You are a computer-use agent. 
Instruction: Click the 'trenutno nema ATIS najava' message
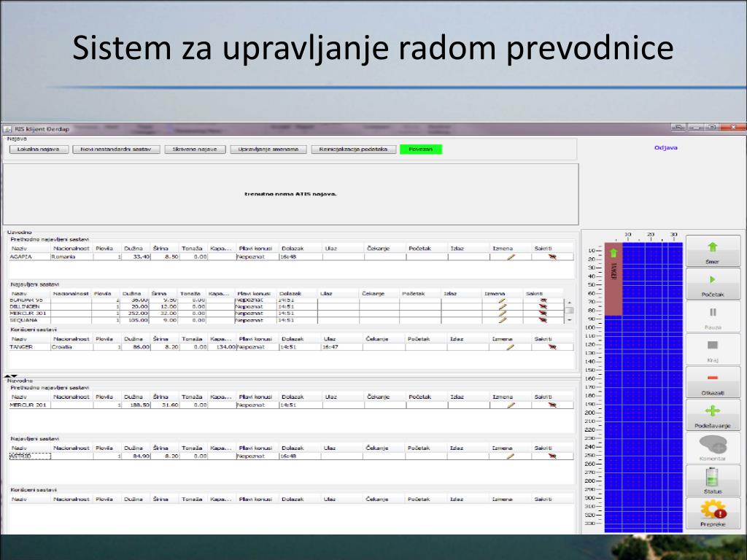coord(290,194)
